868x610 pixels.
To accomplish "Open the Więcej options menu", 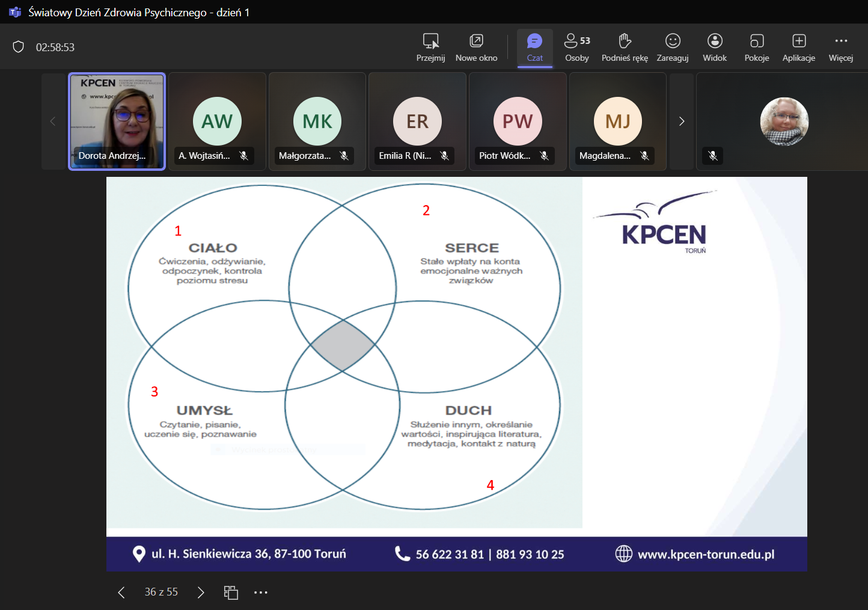I will 841,48.
